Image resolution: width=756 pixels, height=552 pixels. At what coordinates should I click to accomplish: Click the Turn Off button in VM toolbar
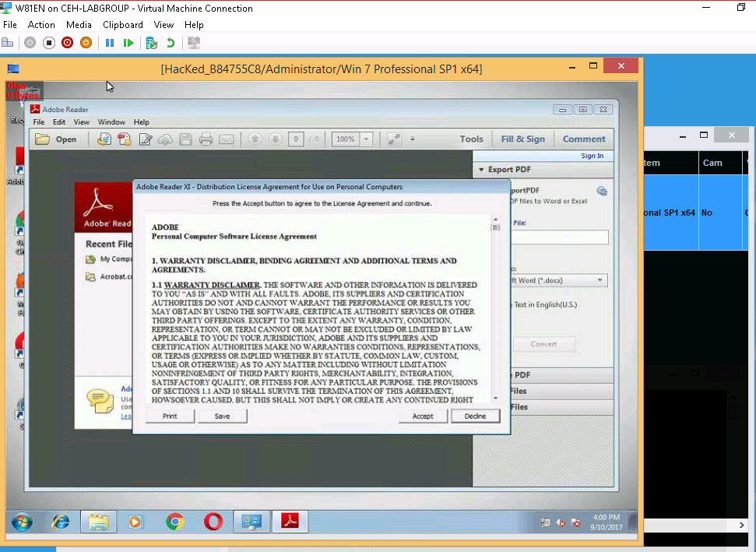(x=49, y=43)
